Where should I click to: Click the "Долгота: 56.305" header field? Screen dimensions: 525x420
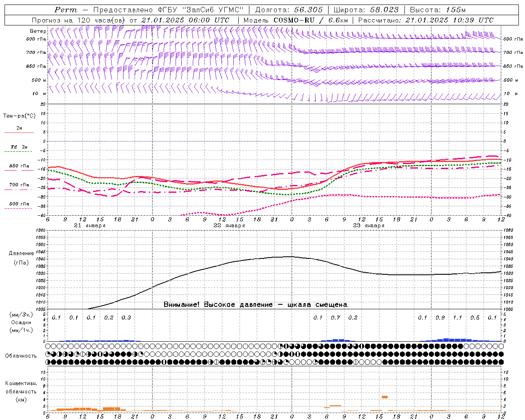(x=289, y=10)
